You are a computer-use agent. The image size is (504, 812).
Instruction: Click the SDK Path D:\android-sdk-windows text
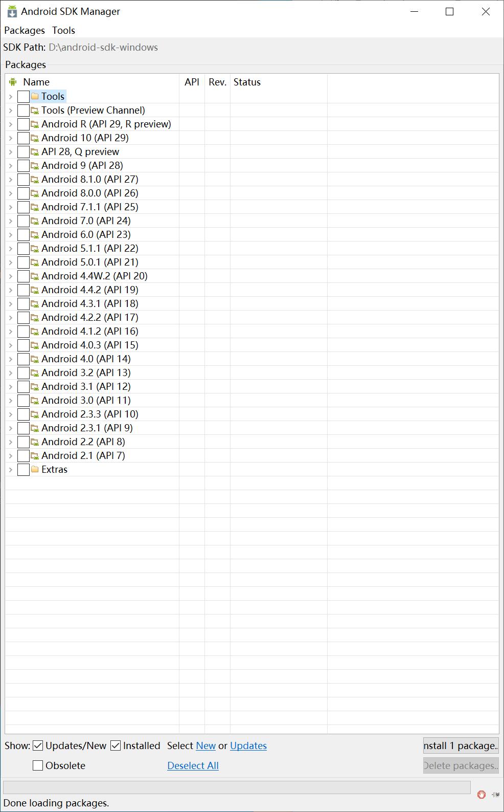point(103,47)
